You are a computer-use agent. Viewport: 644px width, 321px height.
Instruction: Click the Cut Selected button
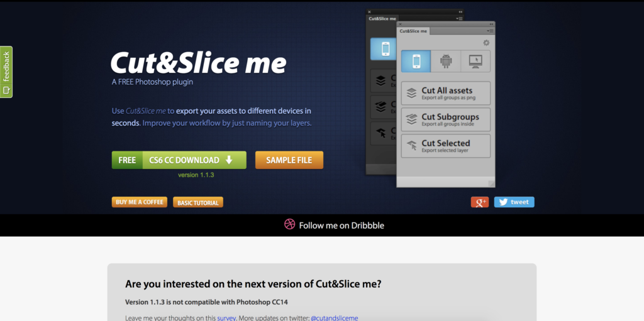click(x=445, y=146)
